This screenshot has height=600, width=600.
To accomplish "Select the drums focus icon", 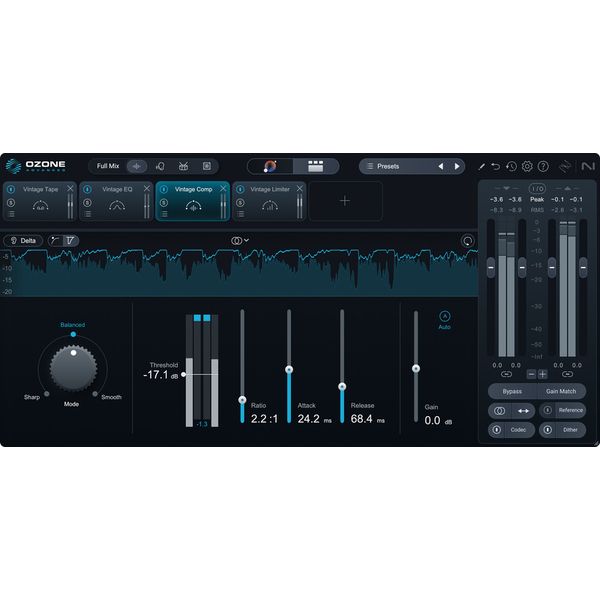I will tap(183, 166).
